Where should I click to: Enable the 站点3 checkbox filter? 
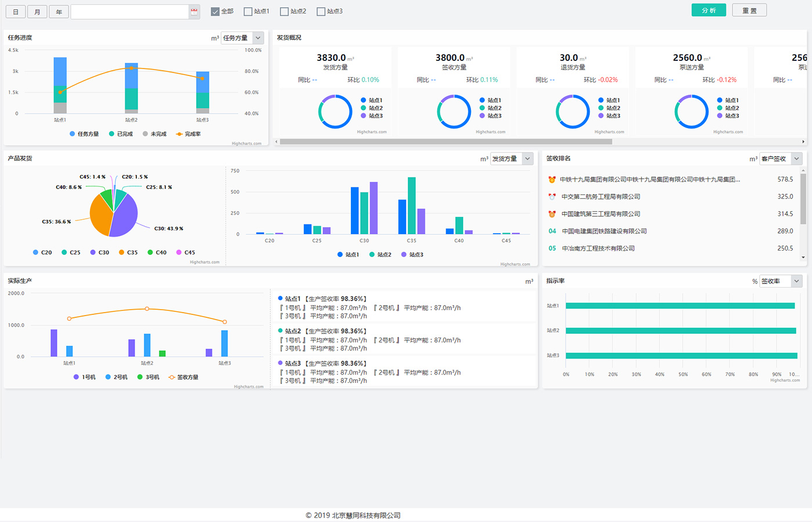click(x=321, y=12)
